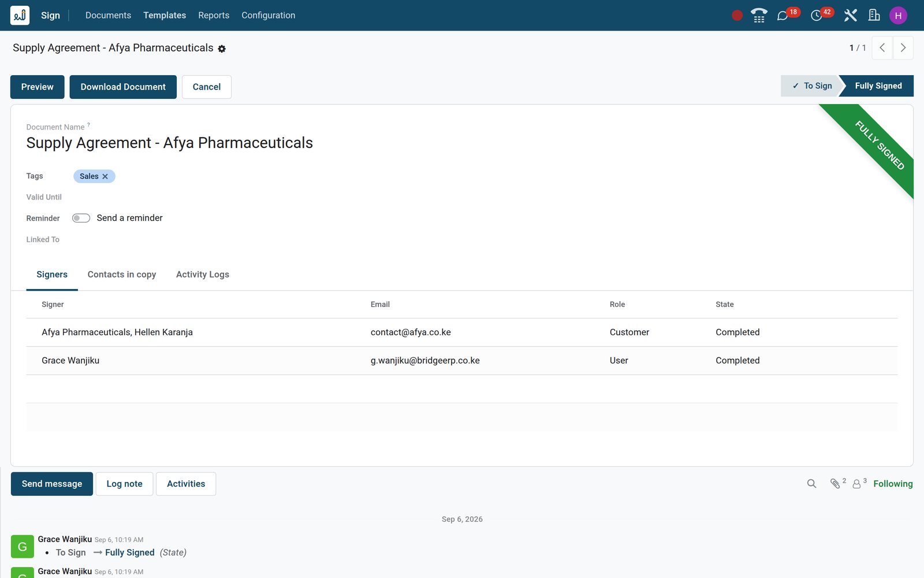Open the Reports menu

point(214,16)
